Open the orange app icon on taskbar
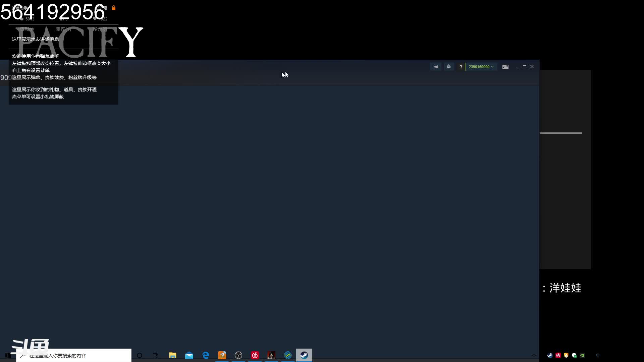The height and width of the screenshot is (362, 644). pyautogui.click(x=222, y=355)
